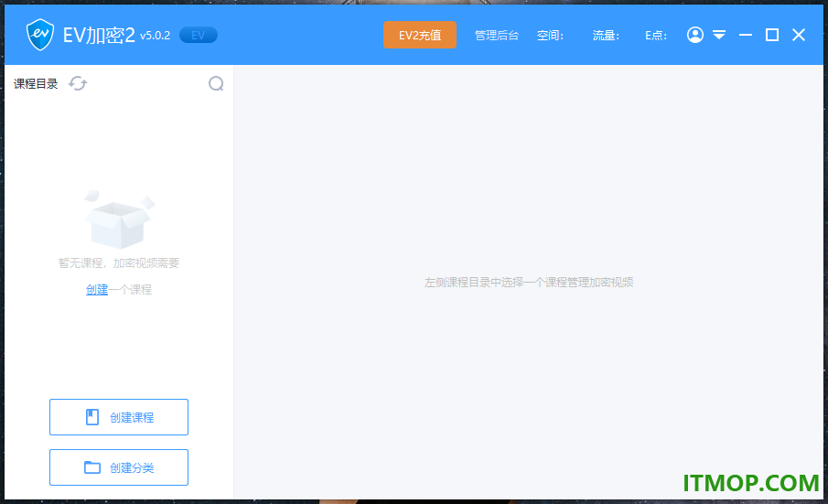Click the 创建 link to create a course

pos(97,289)
